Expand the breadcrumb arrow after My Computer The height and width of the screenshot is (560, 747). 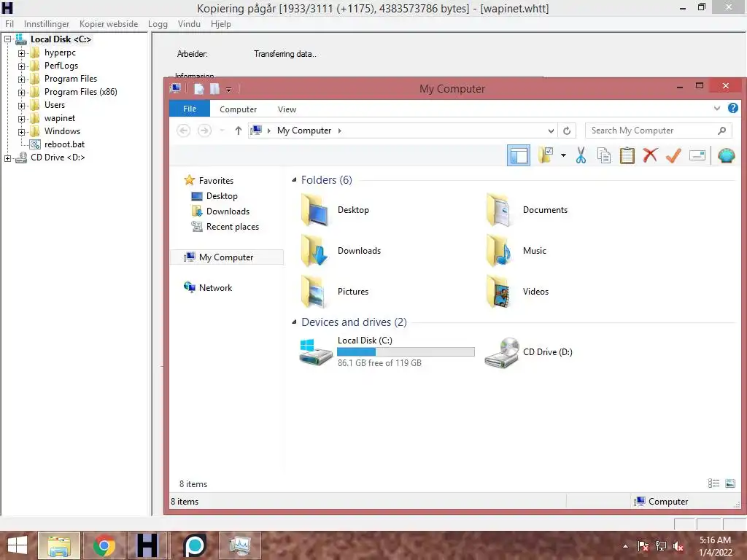click(340, 131)
